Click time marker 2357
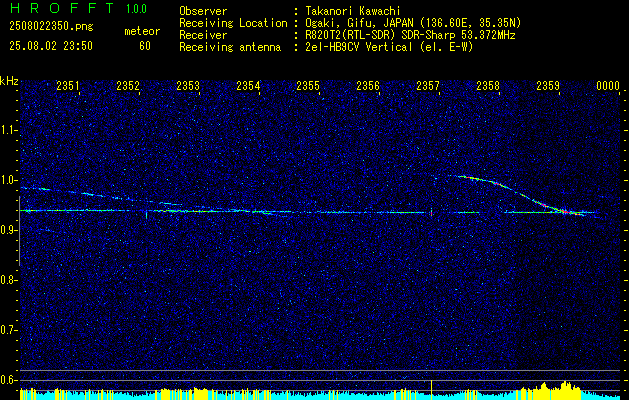This screenshot has width=629, height=400. [428, 86]
